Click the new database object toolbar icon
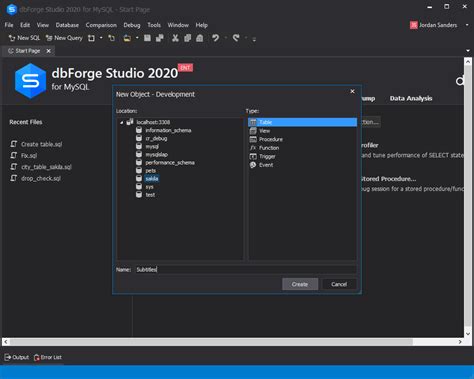 coord(91,38)
